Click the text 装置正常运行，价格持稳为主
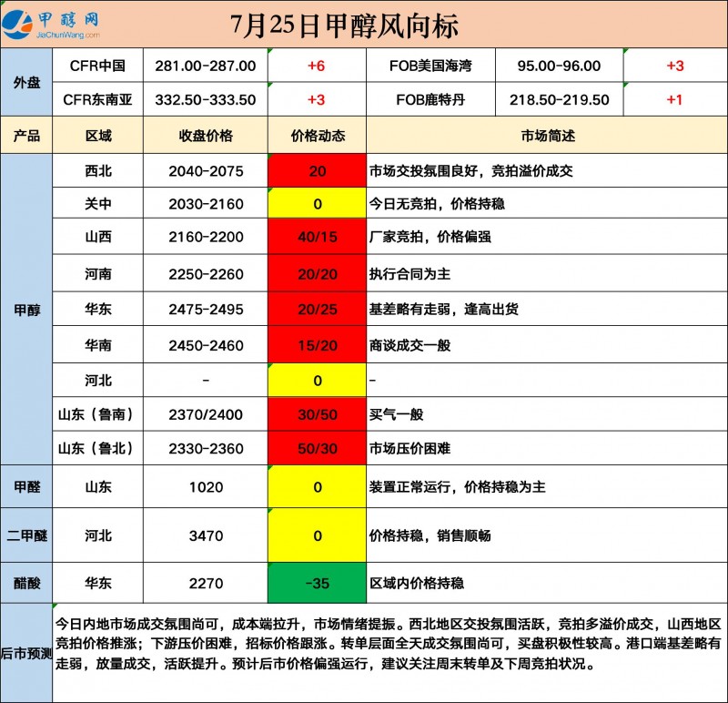 [458, 487]
